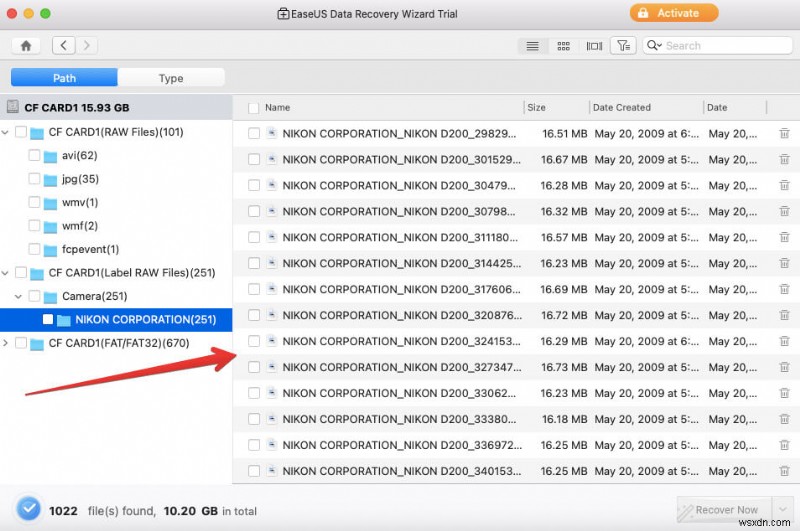The height and width of the screenshot is (531, 800).
Task: Click the search magnifier icon
Action: tap(654, 45)
